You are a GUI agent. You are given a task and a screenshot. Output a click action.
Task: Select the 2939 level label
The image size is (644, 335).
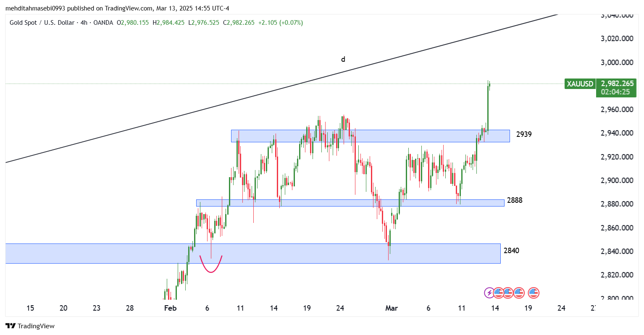pos(524,134)
